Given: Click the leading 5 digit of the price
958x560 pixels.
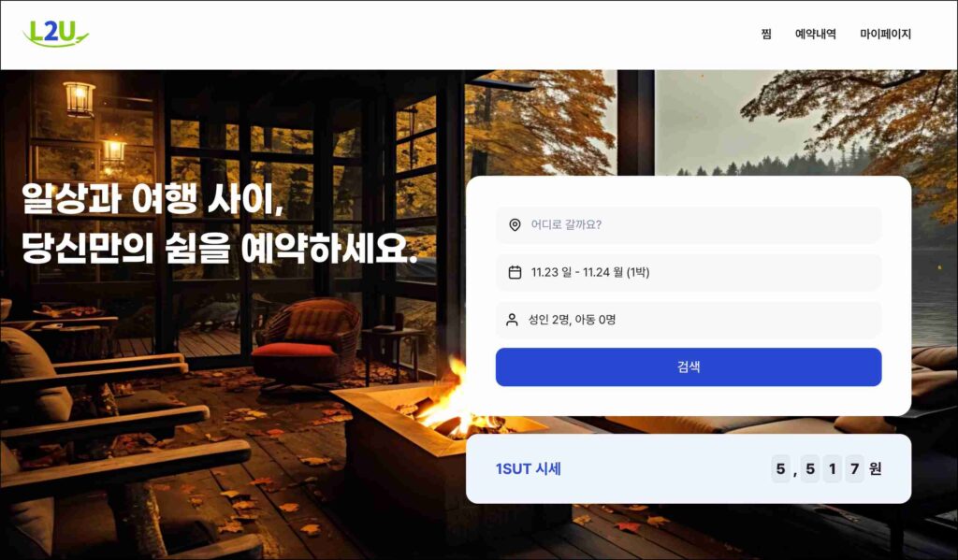Looking at the screenshot, I should point(780,469).
